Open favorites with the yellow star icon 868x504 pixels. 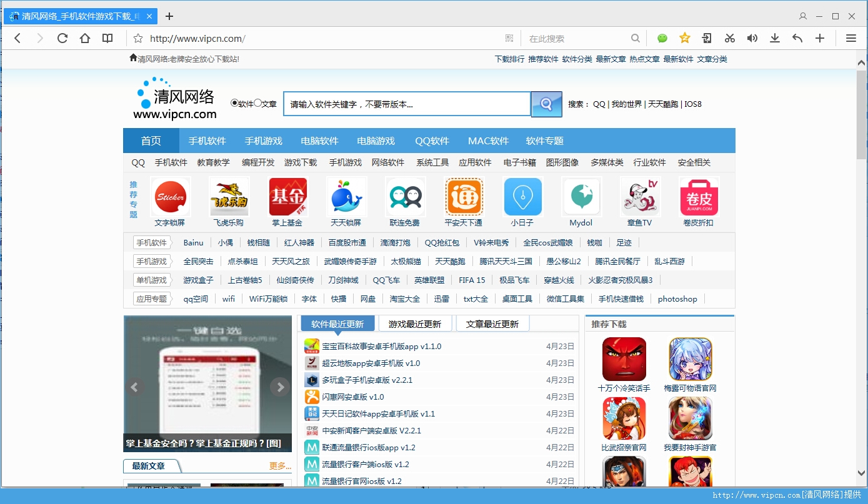[x=685, y=38]
